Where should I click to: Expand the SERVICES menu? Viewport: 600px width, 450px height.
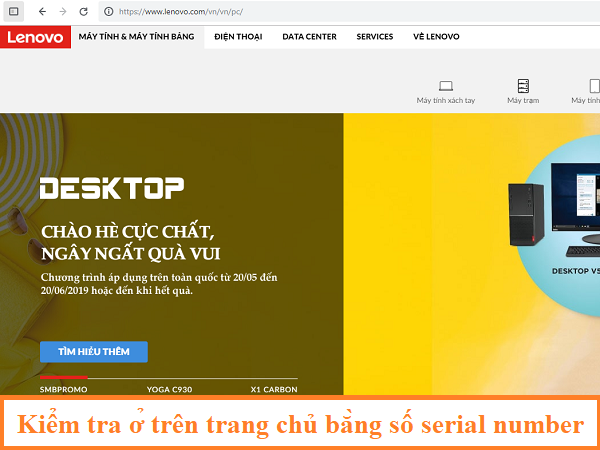[375, 37]
